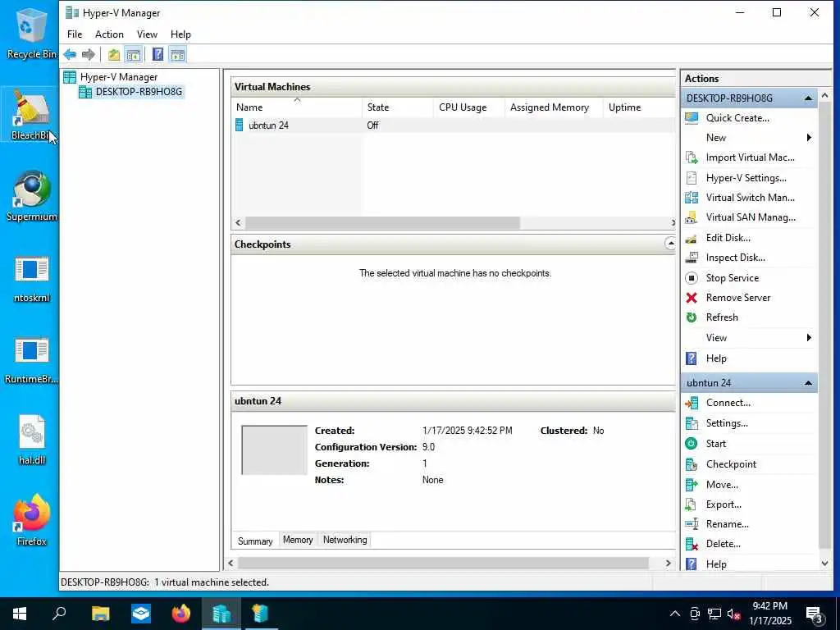This screenshot has height=630, width=840.
Task: Sort by CPU Usage column header
Action: (x=468, y=107)
